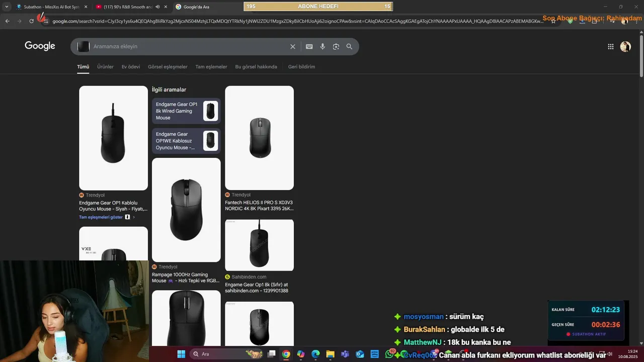
Task: Clear the Google search box with X
Action: pos(293,47)
